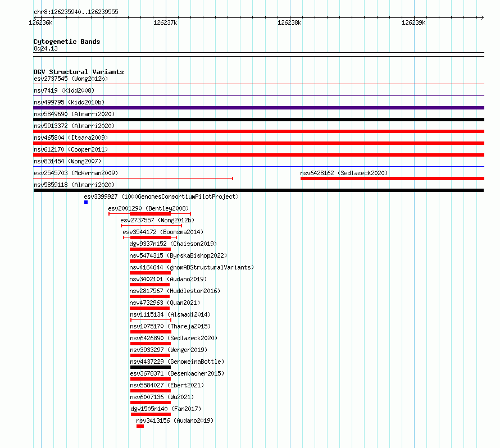The image size is (500, 448).
Task: Select nsv1075170 (Thareja2015) variant label
Action: pos(170,326)
